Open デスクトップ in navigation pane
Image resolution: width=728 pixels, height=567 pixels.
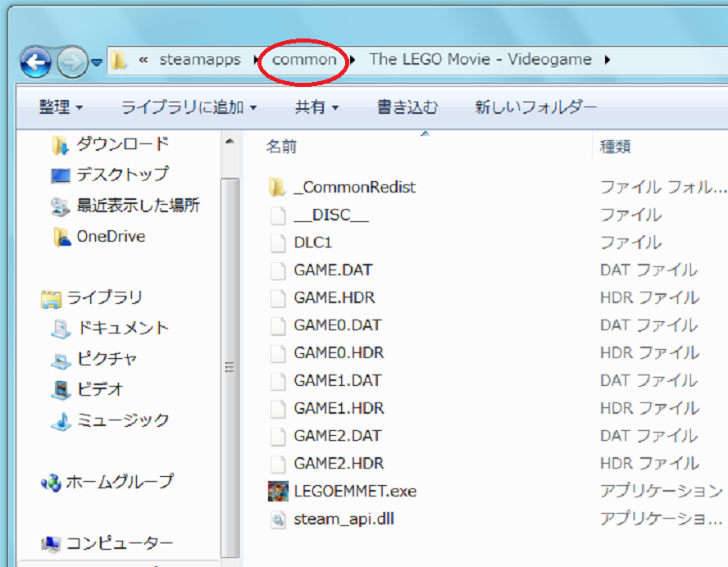[123, 175]
